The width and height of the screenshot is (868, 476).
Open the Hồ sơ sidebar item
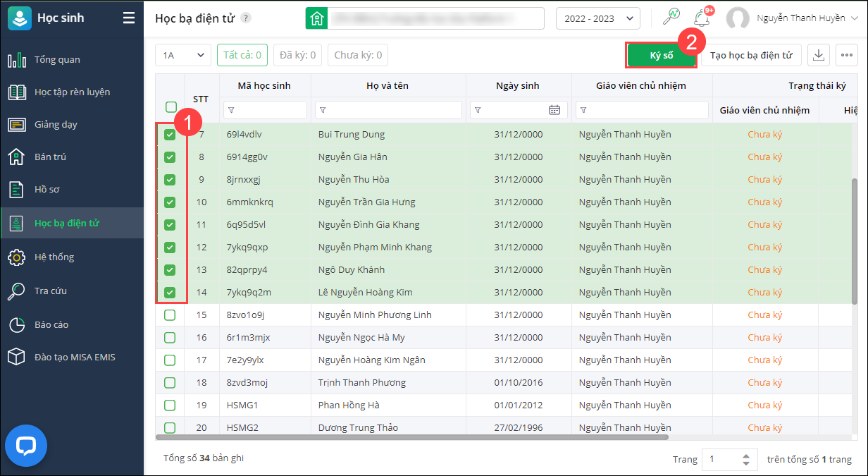click(x=72, y=190)
